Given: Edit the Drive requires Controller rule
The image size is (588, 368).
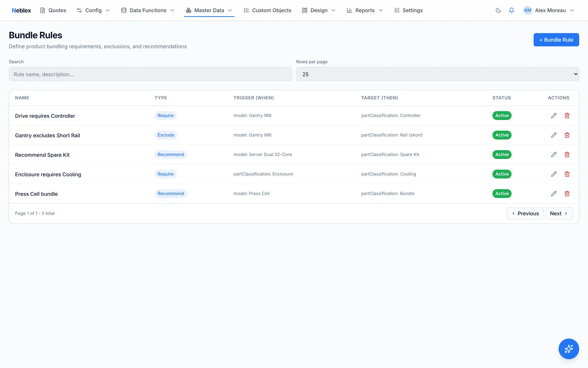Looking at the screenshot, I should click(554, 116).
